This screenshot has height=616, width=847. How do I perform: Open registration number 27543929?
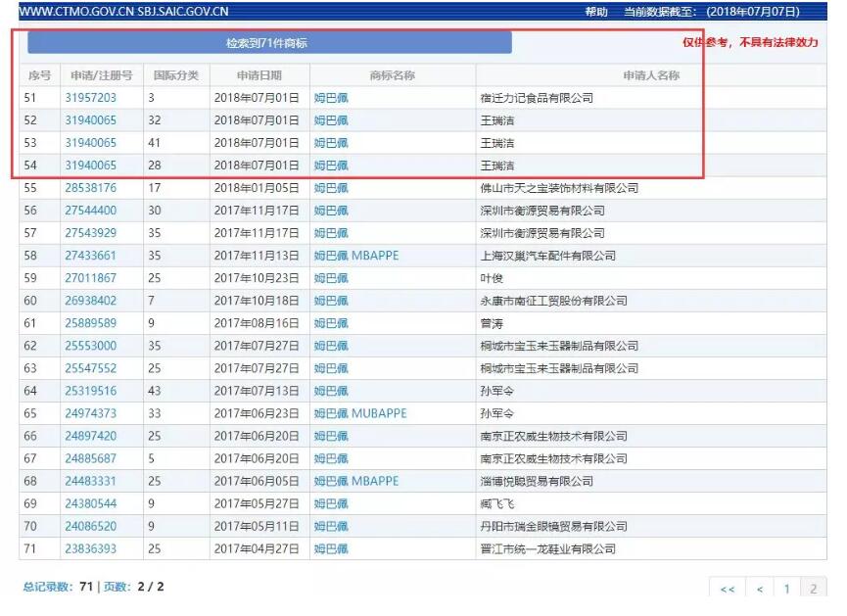click(x=91, y=233)
